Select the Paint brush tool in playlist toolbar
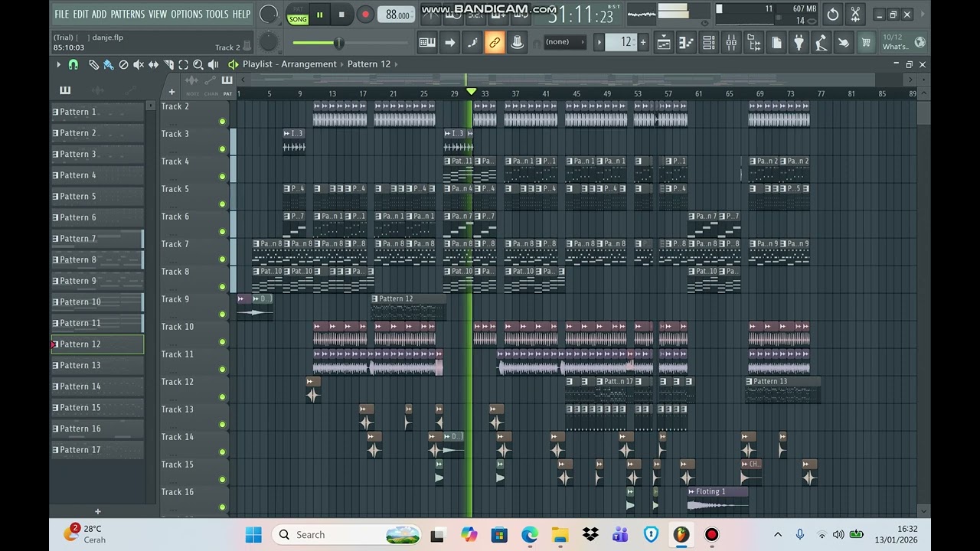 [x=108, y=65]
